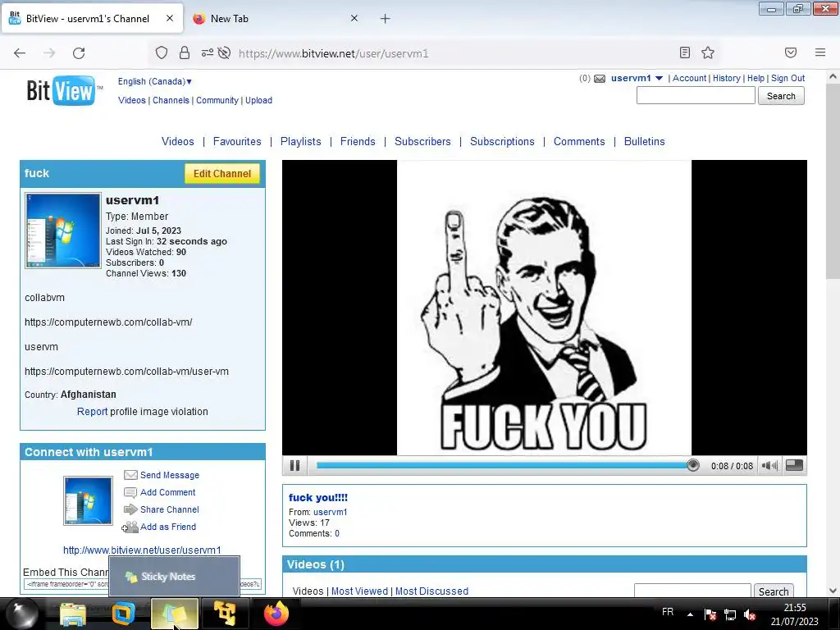Click the Edit Channel button
Screen dimensions: 840x630
coord(222,174)
